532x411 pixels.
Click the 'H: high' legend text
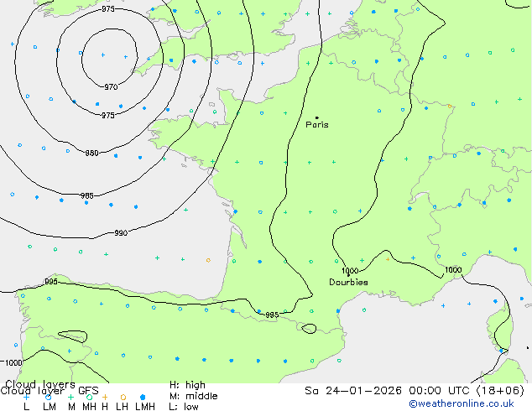pyautogui.click(x=187, y=385)
